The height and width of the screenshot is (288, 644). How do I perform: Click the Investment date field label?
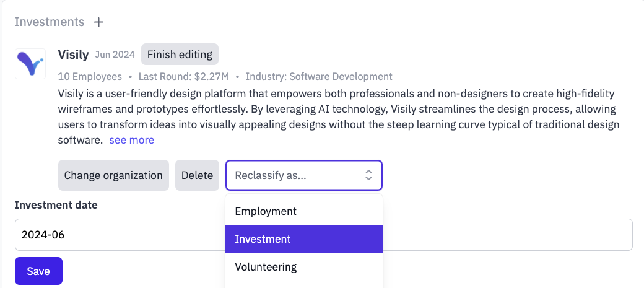56,205
